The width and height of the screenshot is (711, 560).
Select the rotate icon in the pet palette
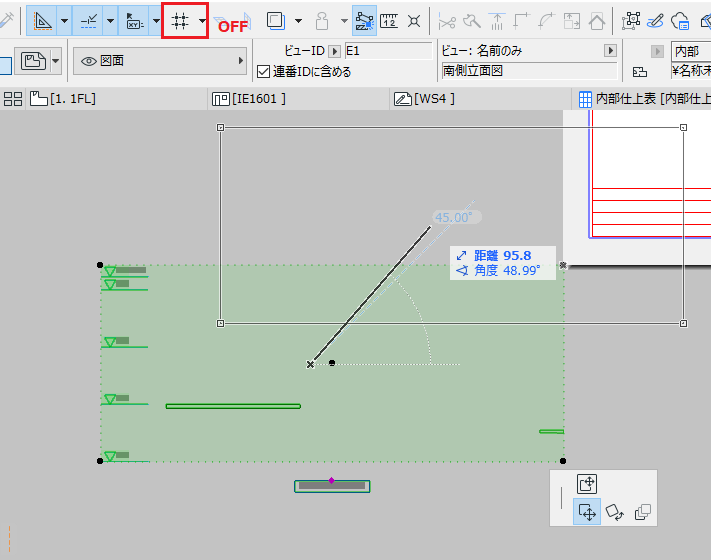point(614,512)
